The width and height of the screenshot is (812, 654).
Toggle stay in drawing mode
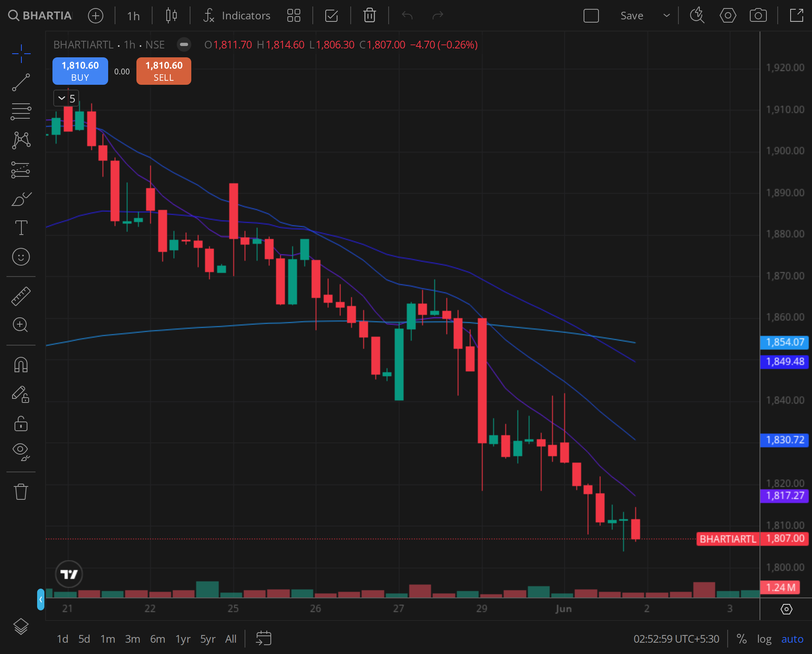point(21,394)
